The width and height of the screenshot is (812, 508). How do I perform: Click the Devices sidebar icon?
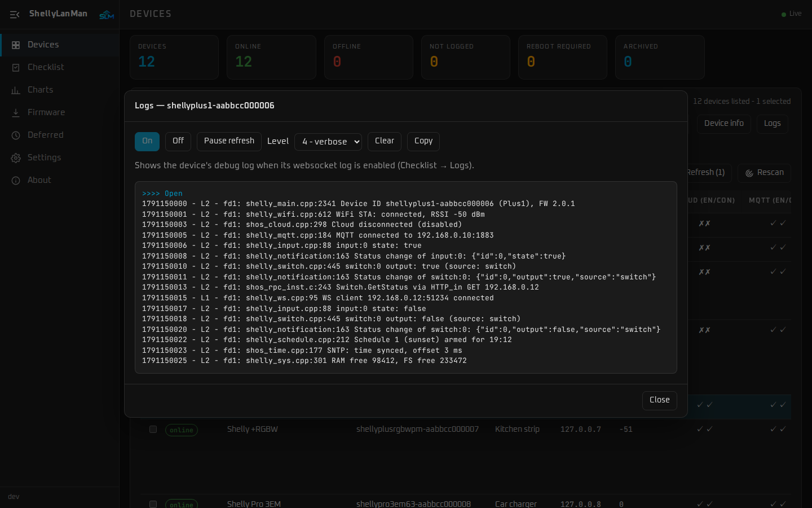(16, 45)
